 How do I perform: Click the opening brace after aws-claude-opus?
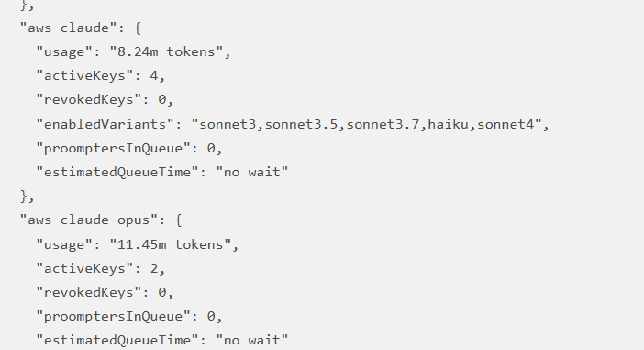click(x=178, y=220)
